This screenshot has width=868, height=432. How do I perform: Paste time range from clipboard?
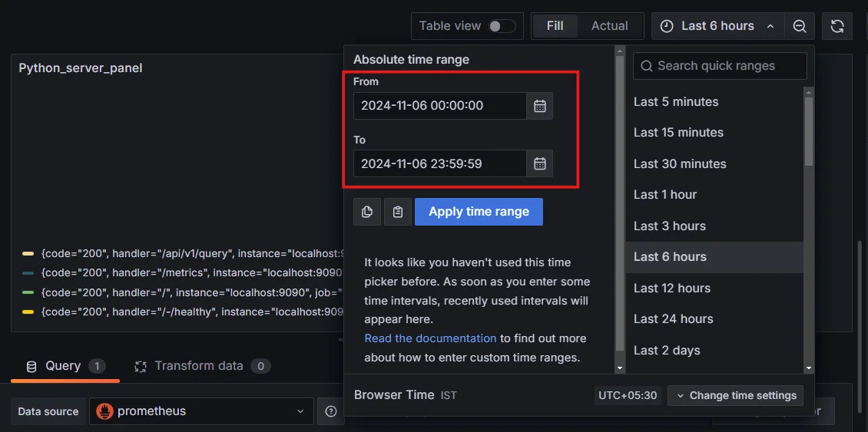(397, 212)
